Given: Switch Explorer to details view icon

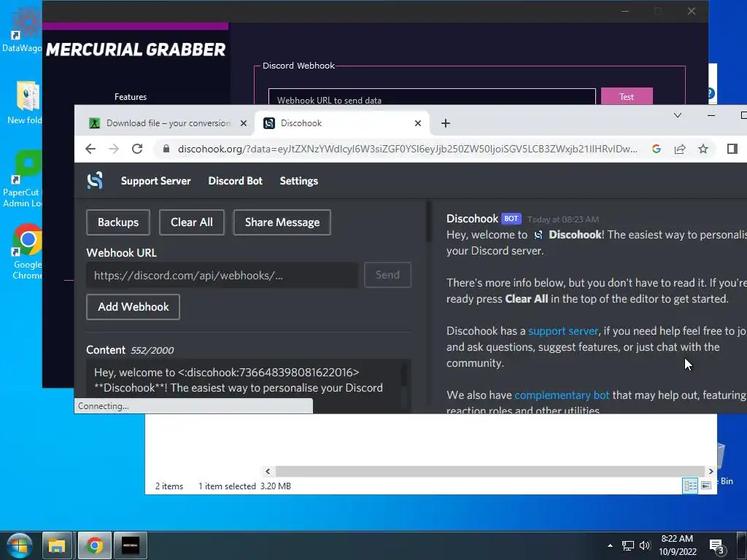Looking at the screenshot, I should 690,486.
